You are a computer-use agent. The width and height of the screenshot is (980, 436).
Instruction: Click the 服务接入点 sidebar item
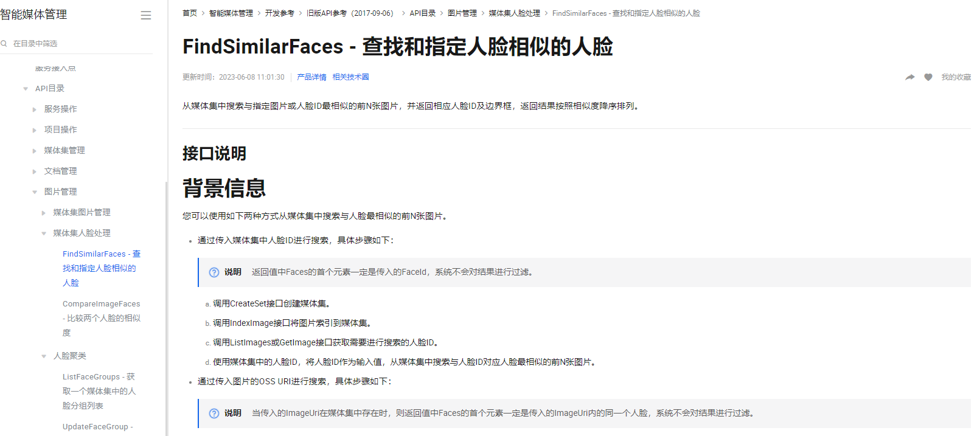55,69
